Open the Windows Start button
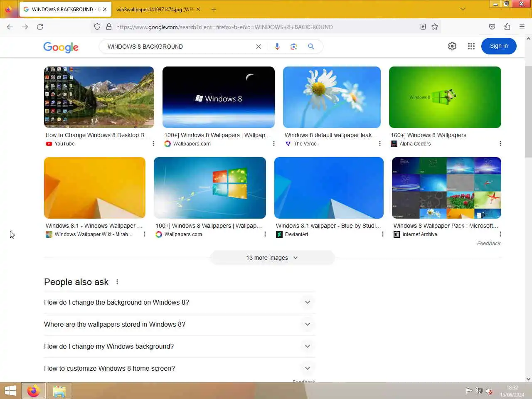 [x=10, y=391]
